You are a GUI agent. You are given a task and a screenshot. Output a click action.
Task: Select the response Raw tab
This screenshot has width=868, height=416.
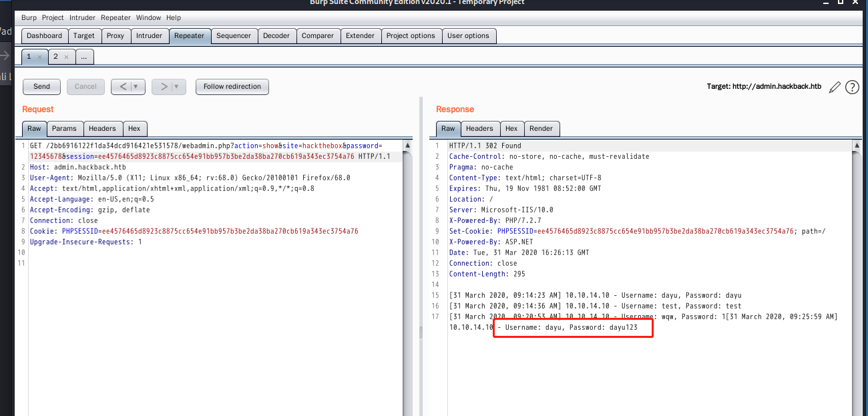point(448,128)
